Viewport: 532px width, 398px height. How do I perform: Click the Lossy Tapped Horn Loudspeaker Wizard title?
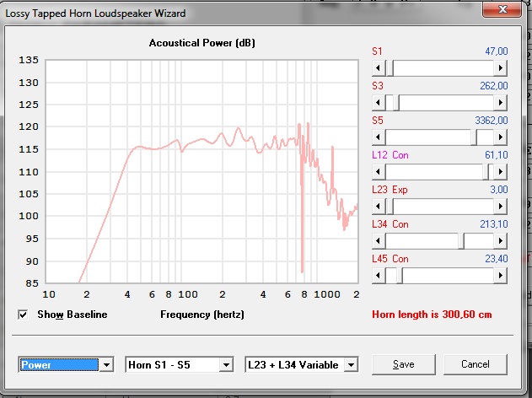[x=95, y=13]
